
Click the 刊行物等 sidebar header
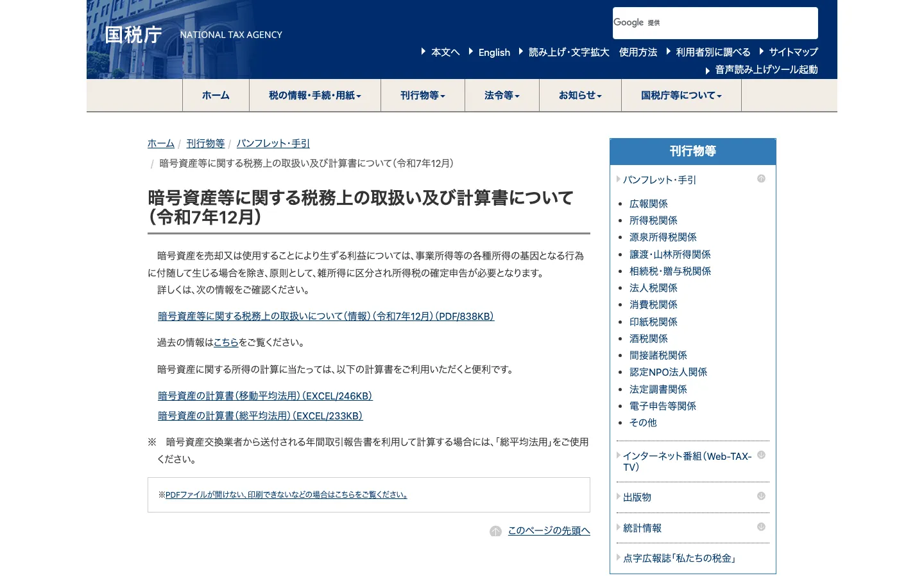[x=693, y=152]
